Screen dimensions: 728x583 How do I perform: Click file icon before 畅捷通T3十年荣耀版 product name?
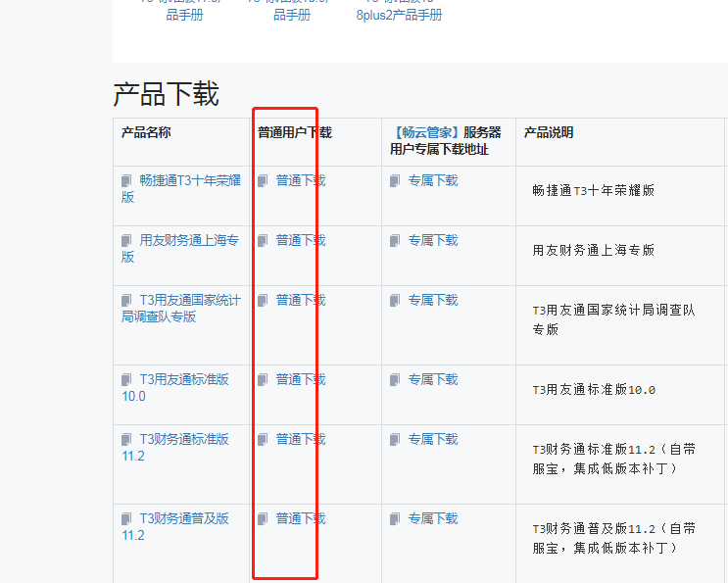[x=126, y=180]
